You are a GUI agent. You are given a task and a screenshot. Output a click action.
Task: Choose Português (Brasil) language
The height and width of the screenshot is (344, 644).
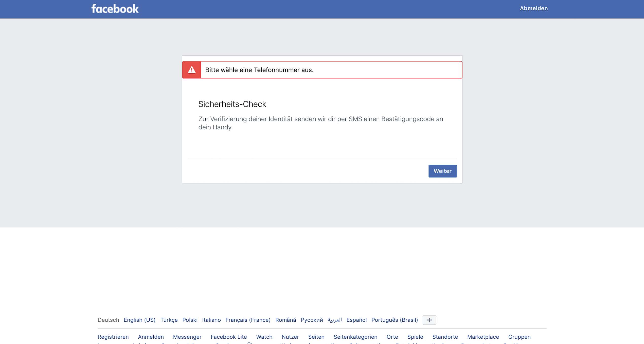[x=394, y=320]
